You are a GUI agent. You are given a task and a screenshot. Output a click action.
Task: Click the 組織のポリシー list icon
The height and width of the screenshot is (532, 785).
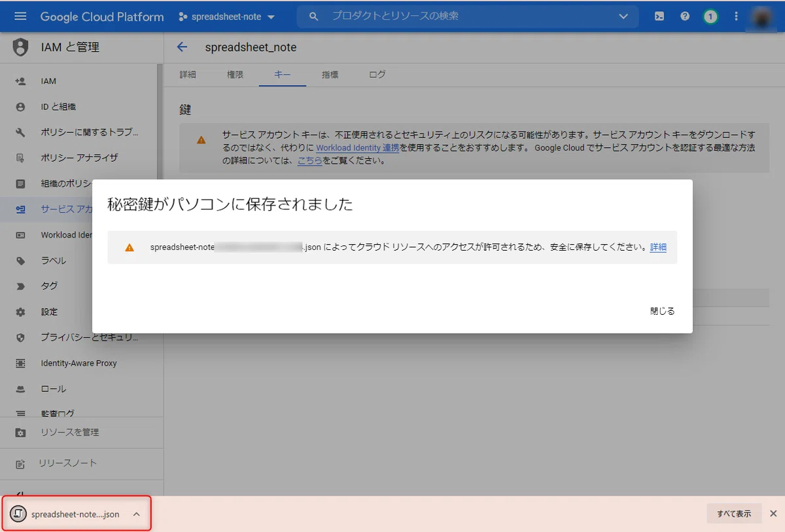20,183
